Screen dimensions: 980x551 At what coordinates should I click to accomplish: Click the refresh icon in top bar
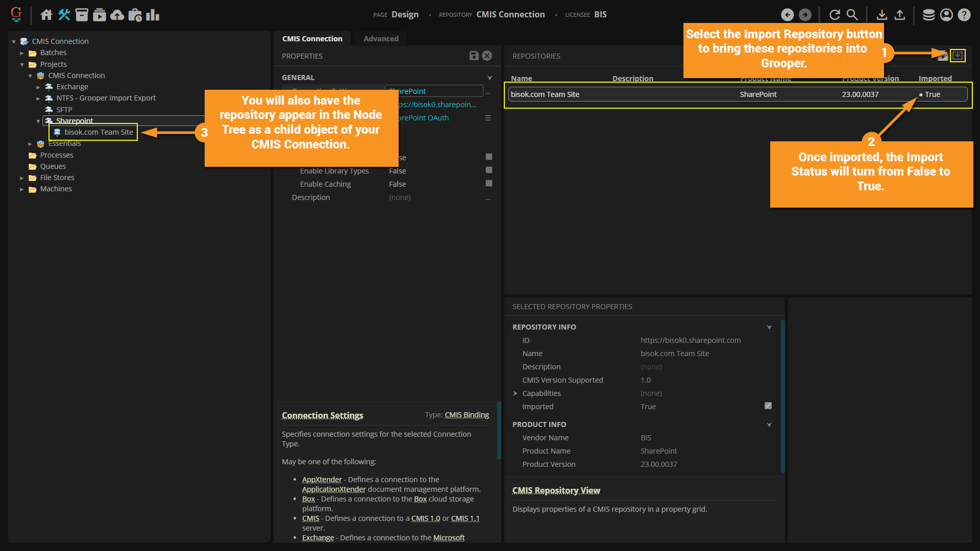coord(835,15)
